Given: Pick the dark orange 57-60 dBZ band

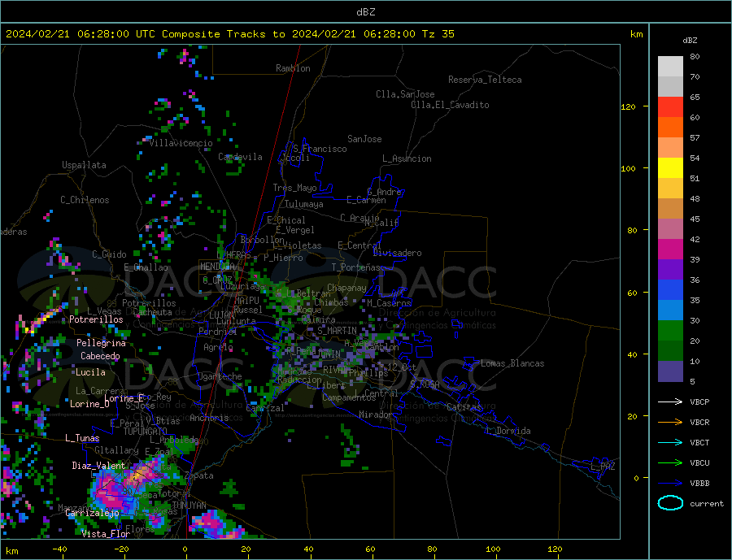Looking at the screenshot, I should [670, 128].
